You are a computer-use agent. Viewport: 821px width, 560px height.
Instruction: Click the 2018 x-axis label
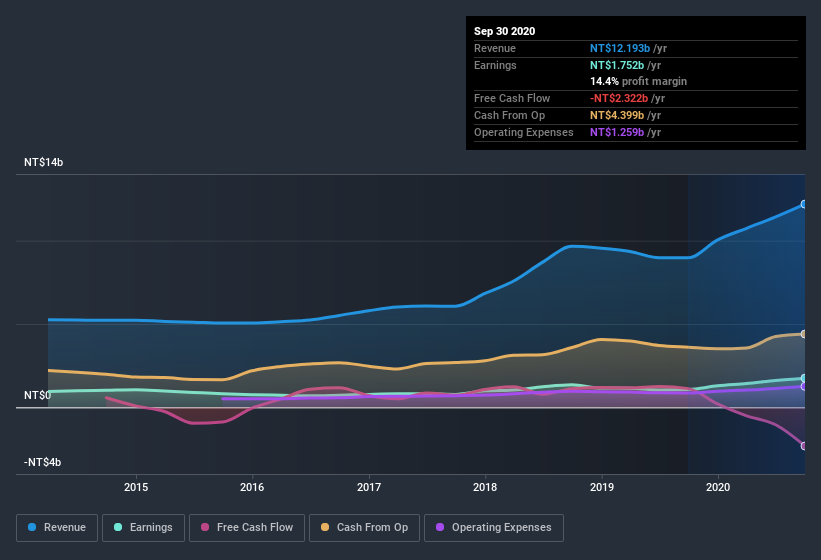click(x=485, y=487)
